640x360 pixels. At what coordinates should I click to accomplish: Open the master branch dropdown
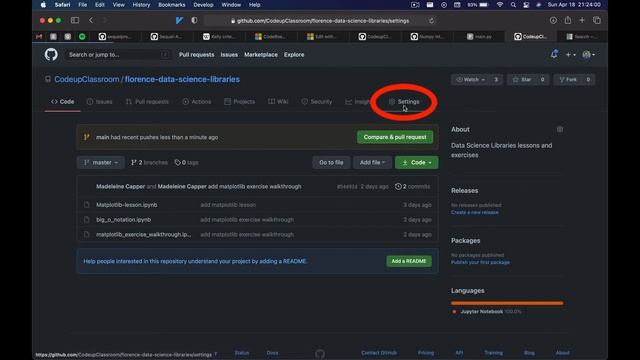click(101, 162)
